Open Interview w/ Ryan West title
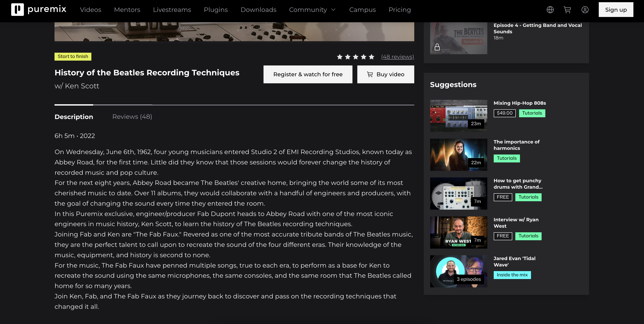The image size is (644, 324). (x=516, y=223)
